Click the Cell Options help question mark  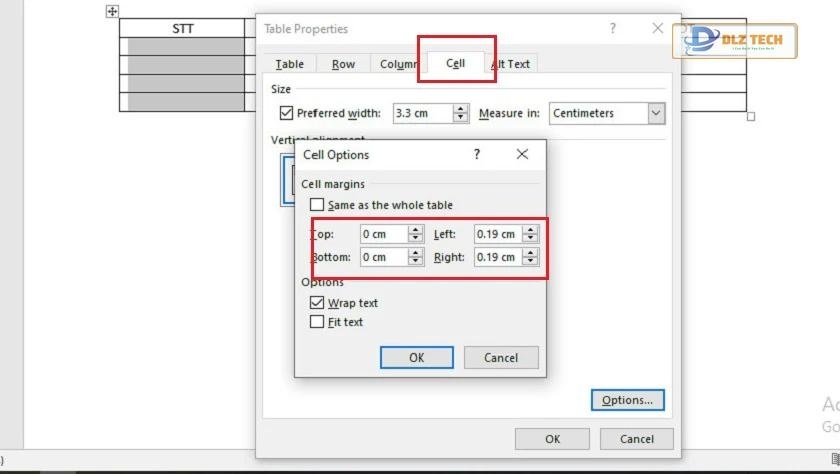[x=477, y=154]
